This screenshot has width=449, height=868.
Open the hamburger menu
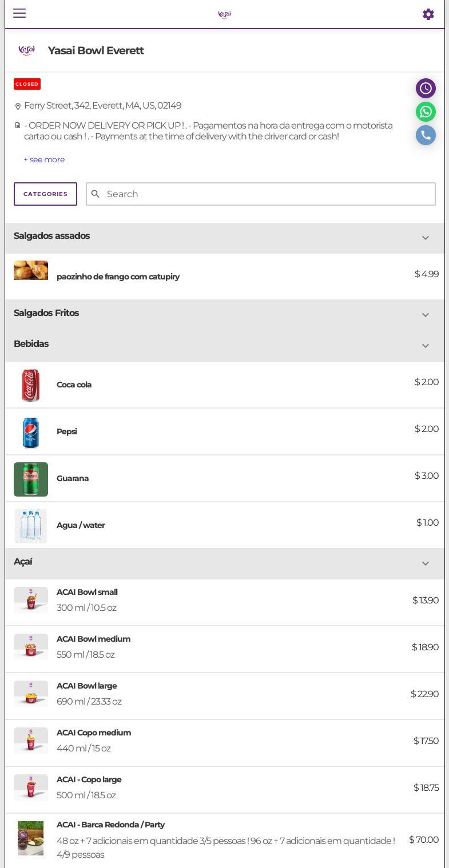pos(19,13)
